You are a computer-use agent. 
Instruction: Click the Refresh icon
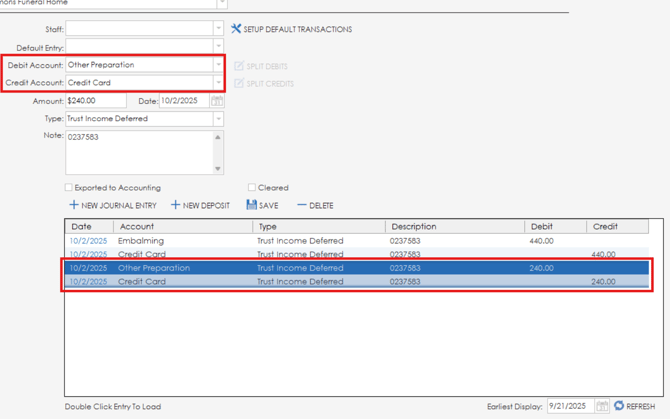pyautogui.click(x=619, y=406)
